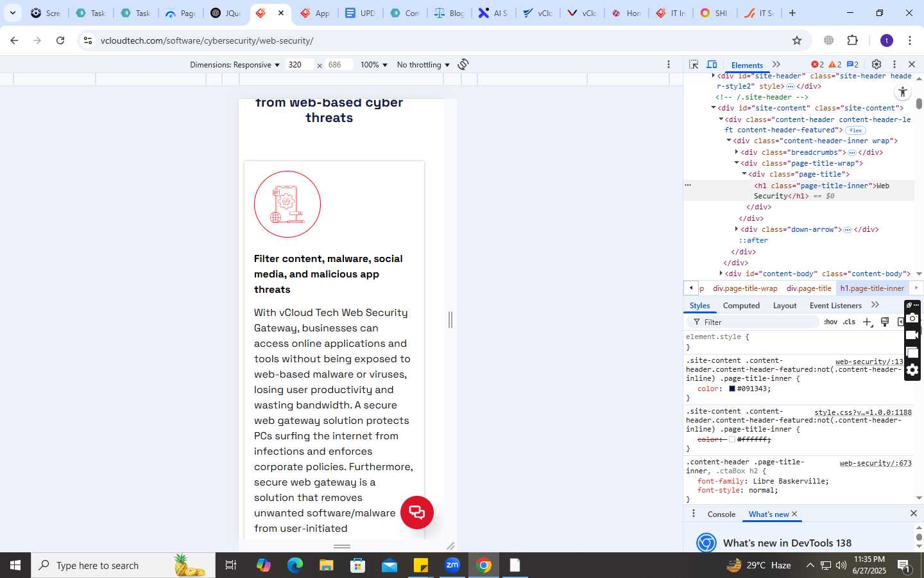Click the styles Filter input field
Image resolution: width=924 pixels, height=578 pixels.
tap(753, 322)
